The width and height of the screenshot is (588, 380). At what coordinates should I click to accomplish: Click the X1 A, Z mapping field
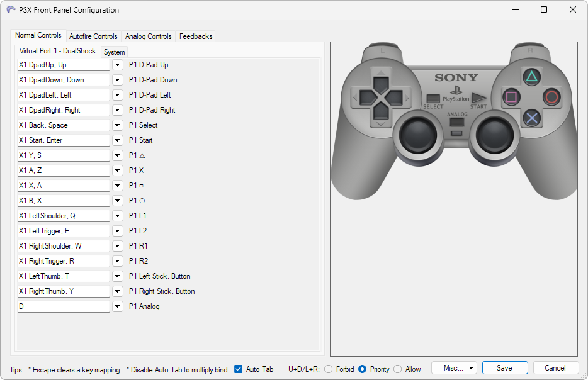(64, 170)
